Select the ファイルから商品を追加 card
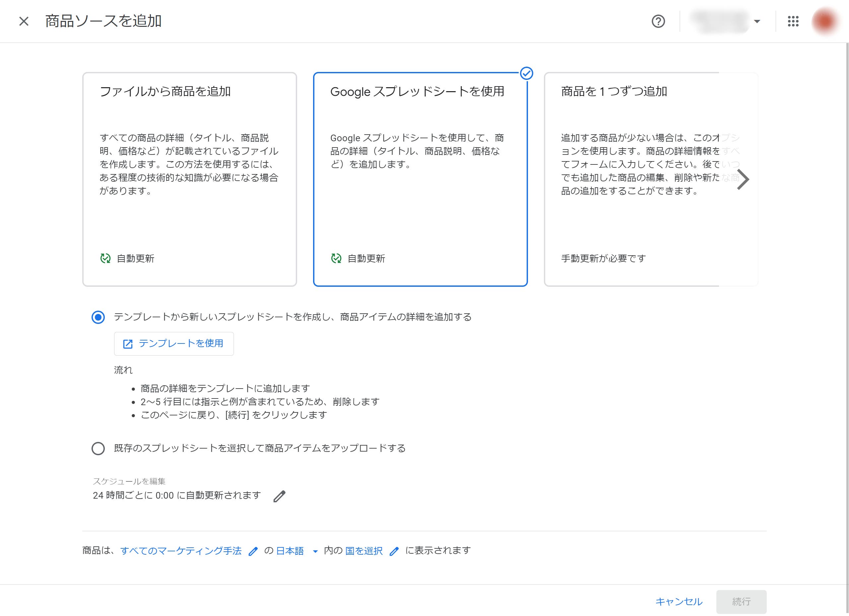This screenshot has height=616, width=849. [189, 179]
